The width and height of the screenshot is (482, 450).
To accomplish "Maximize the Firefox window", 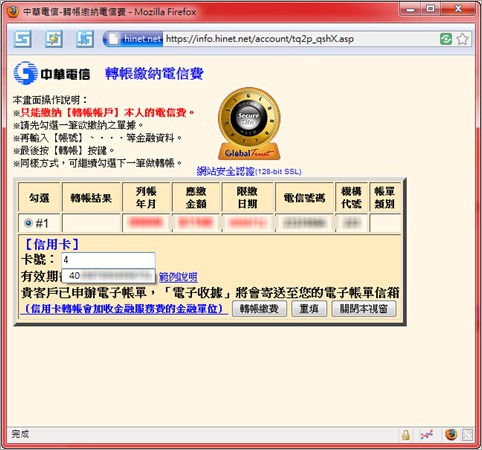I will pos(430,9).
